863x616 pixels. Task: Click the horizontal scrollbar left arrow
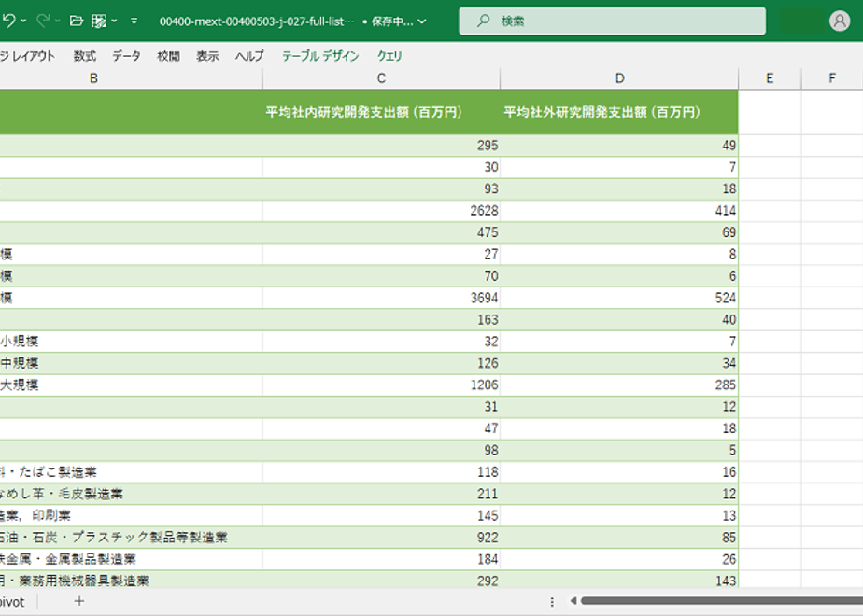(573, 601)
